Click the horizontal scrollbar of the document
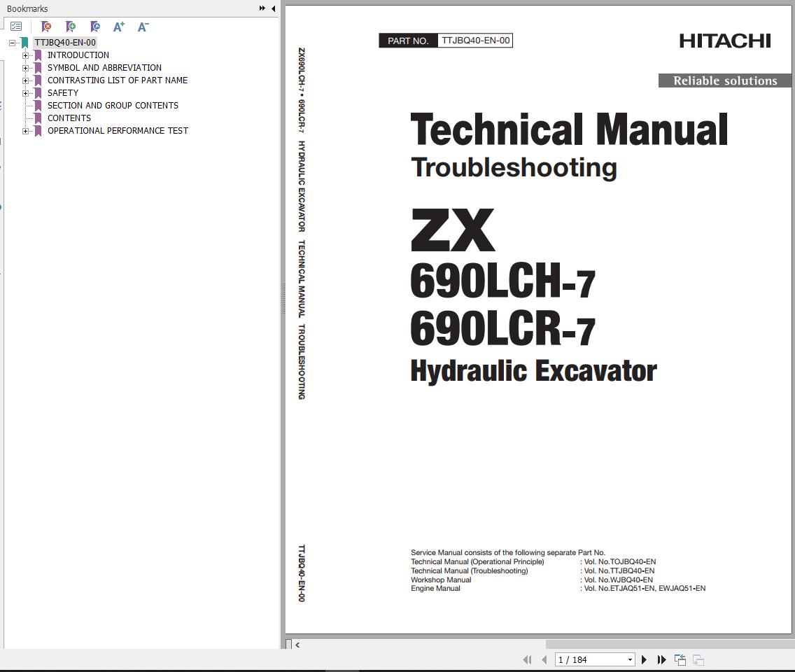This screenshot has width=795, height=672. point(670,645)
